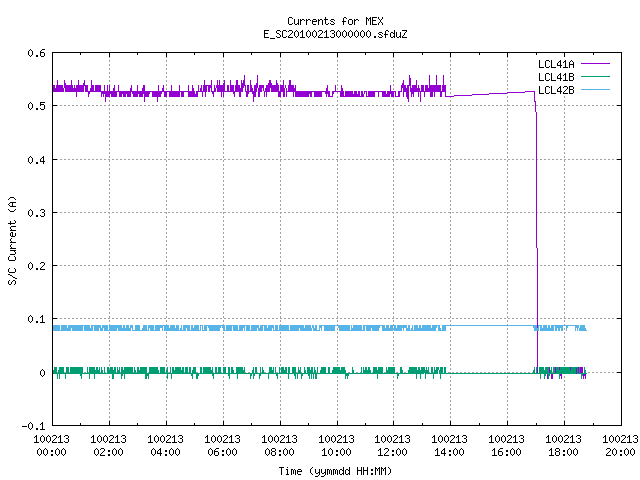The height and width of the screenshot is (480, 640).
Task: Click the y-axis tick value 0.2
Action: coord(36,266)
